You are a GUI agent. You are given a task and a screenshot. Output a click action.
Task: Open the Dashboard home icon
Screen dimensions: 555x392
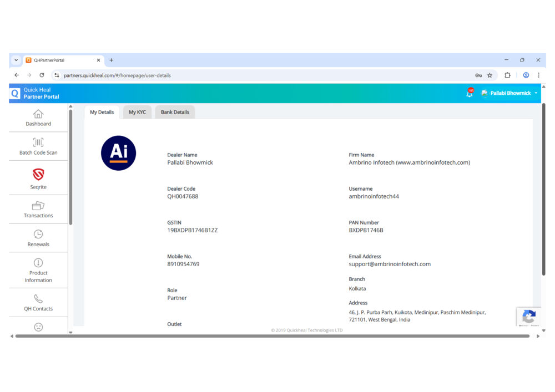coord(38,114)
